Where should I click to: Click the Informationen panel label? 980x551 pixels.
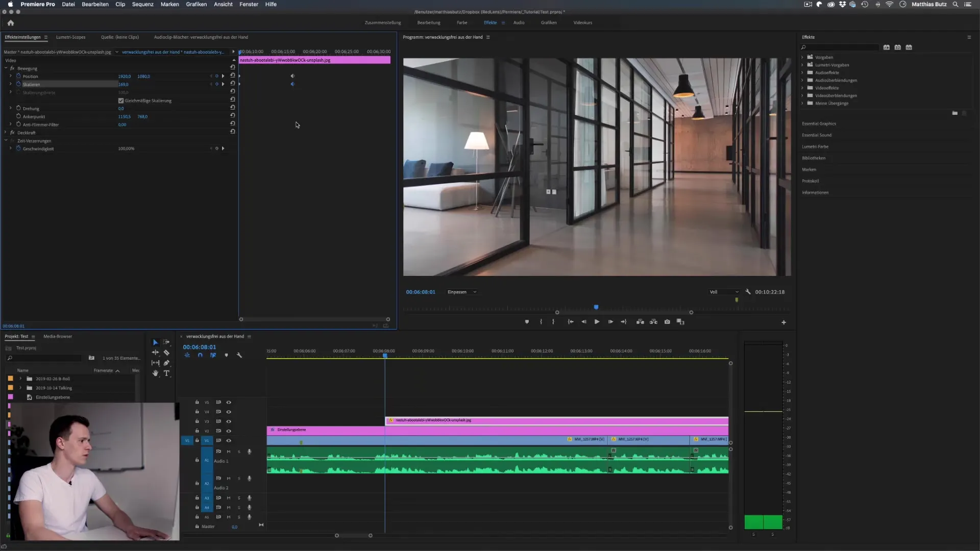[x=815, y=192]
